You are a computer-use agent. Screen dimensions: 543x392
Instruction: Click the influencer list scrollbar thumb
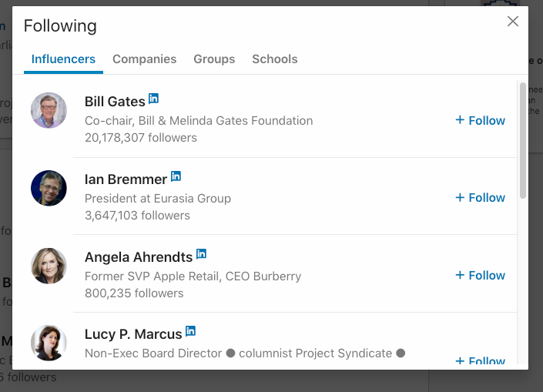coord(523,140)
